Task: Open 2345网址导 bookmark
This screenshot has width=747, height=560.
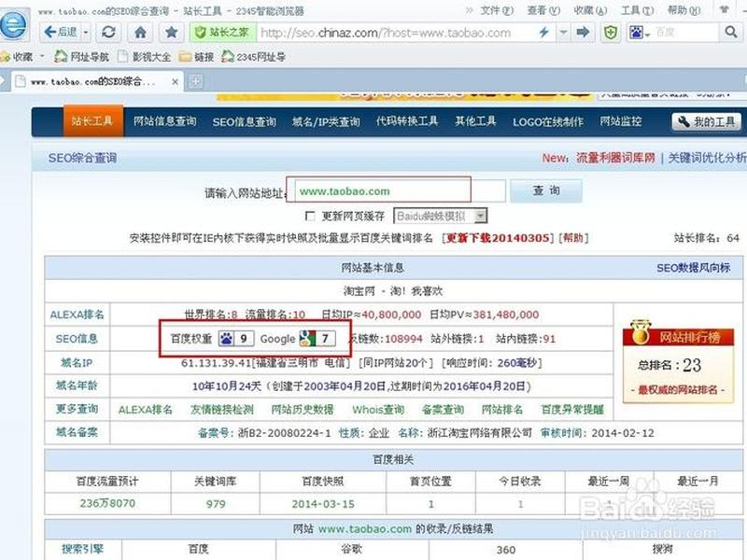Action: [253, 57]
